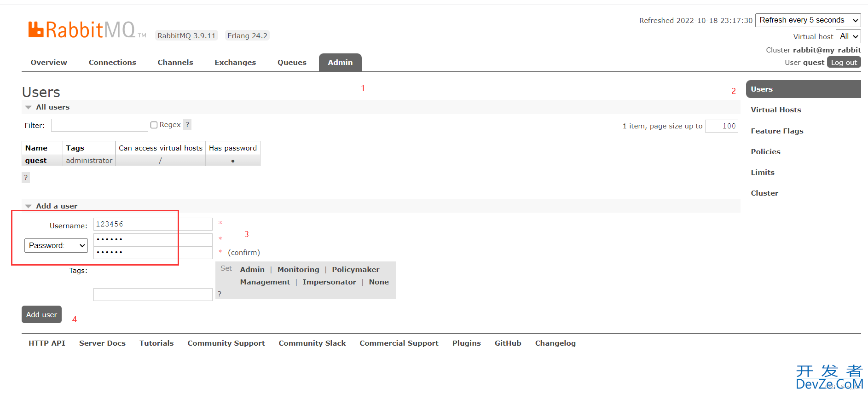This screenshot has height=394, width=868.
Task: Open the Tags help question mark
Action: pyautogui.click(x=220, y=294)
